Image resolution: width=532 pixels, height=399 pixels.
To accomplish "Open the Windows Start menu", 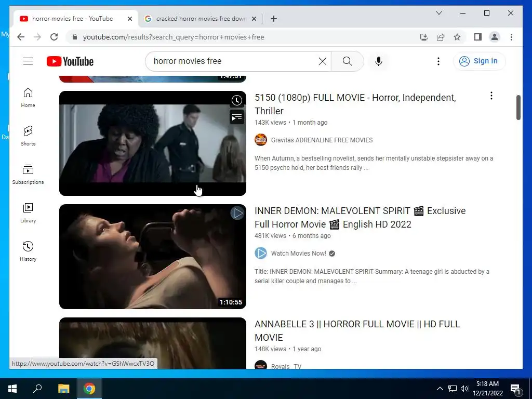I will click(x=12, y=389).
